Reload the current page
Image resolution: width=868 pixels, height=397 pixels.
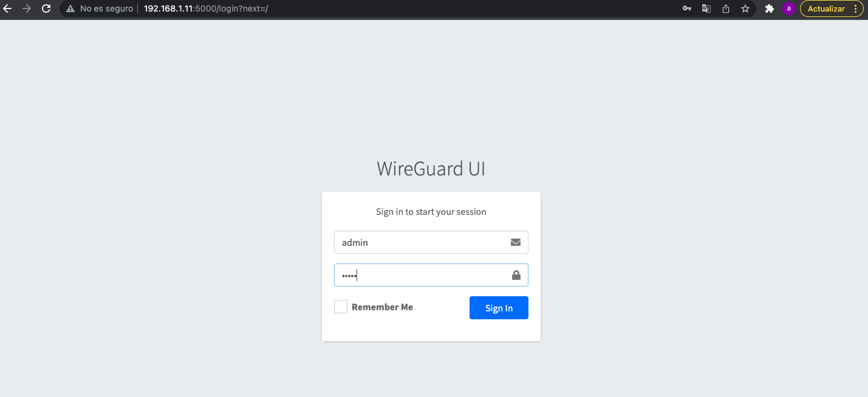click(46, 8)
